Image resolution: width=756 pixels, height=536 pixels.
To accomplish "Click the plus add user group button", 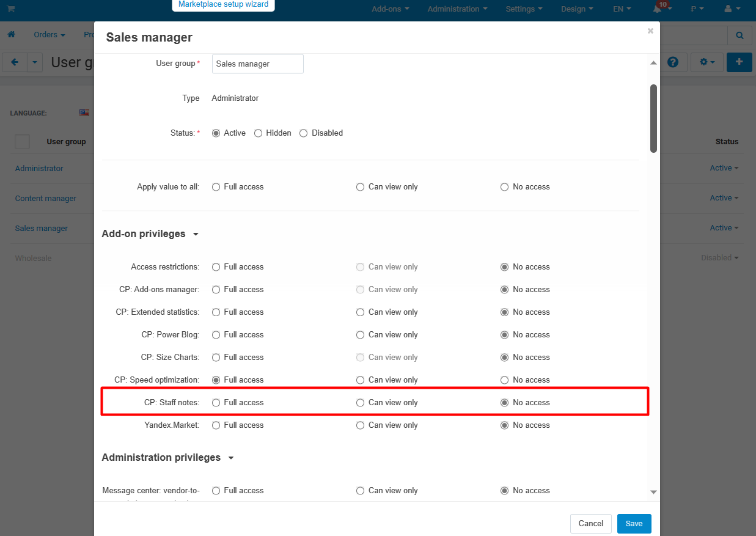I will pyautogui.click(x=739, y=62).
